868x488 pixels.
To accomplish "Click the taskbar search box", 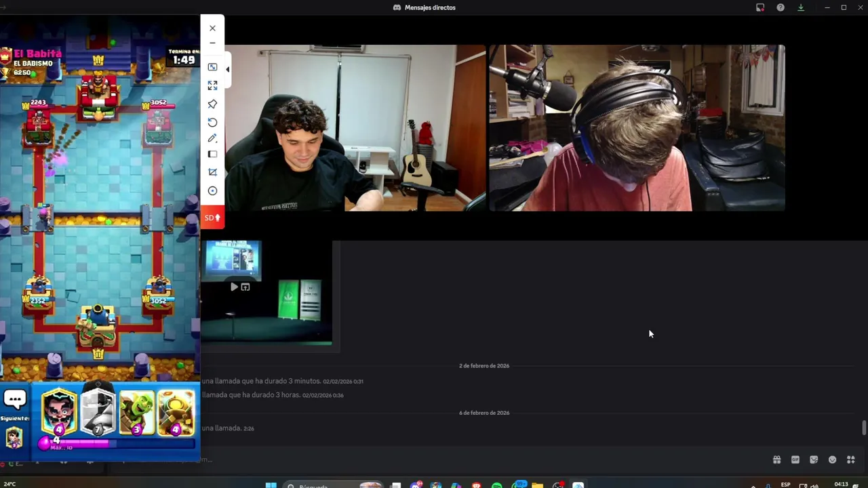I will 332,485.
